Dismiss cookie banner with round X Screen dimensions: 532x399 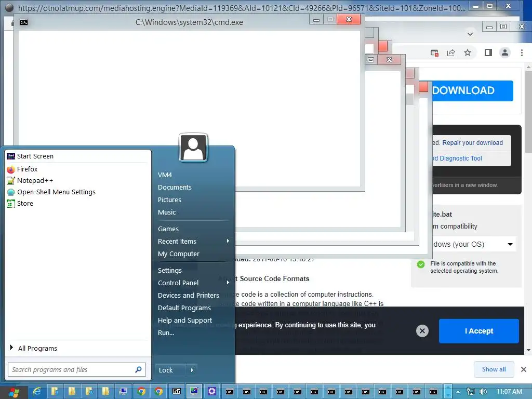(x=422, y=331)
